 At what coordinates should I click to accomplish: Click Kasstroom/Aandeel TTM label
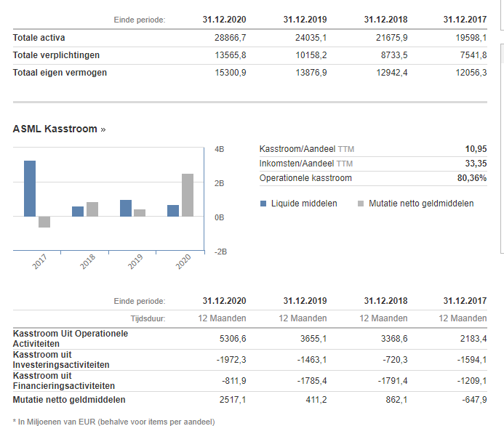point(307,149)
